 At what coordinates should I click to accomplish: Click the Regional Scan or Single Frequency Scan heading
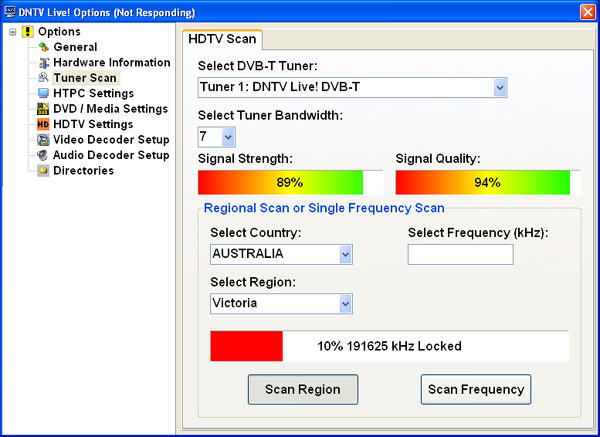click(324, 208)
